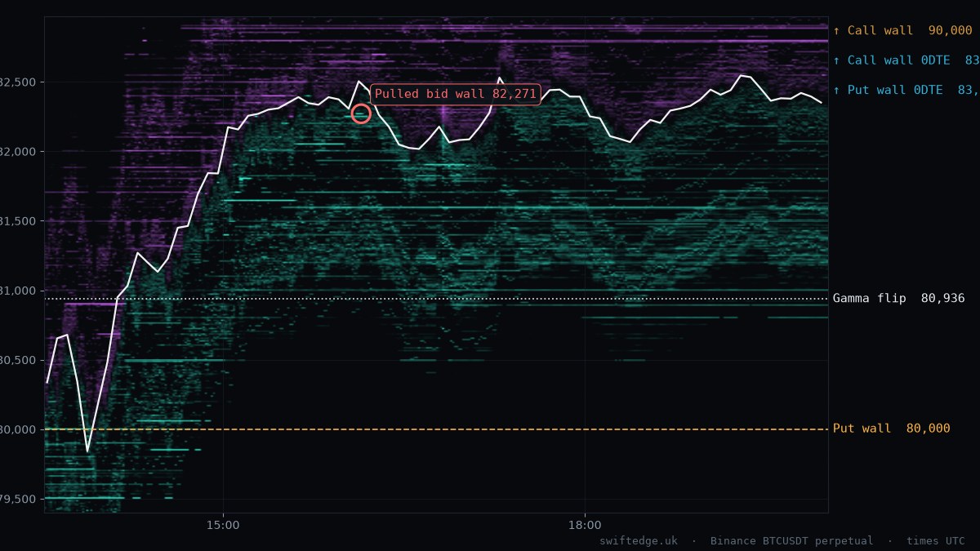This screenshot has width=980, height=551.
Task: Click the 80,500 price axis label
Action: click(x=17, y=360)
